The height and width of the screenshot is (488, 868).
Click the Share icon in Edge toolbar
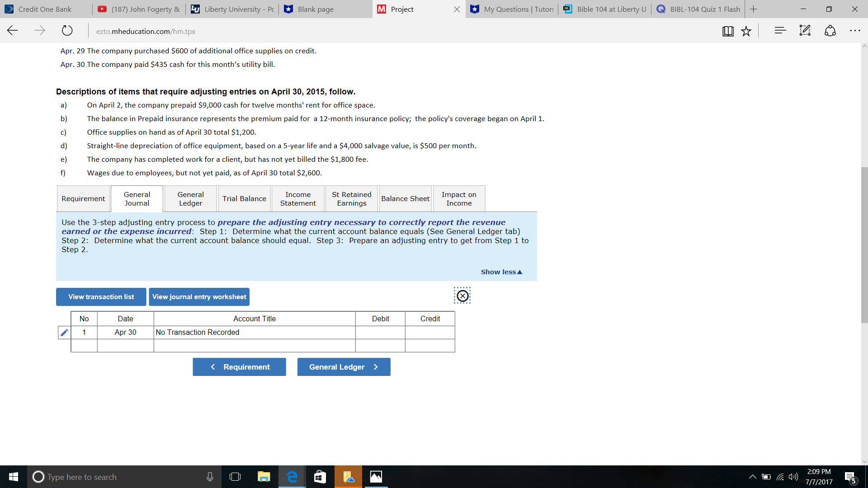click(830, 31)
